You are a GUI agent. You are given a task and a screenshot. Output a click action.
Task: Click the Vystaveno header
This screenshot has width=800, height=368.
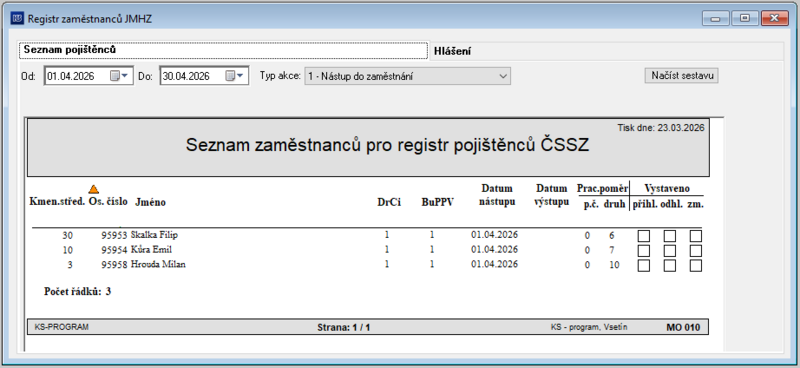pyautogui.click(x=667, y=188)
